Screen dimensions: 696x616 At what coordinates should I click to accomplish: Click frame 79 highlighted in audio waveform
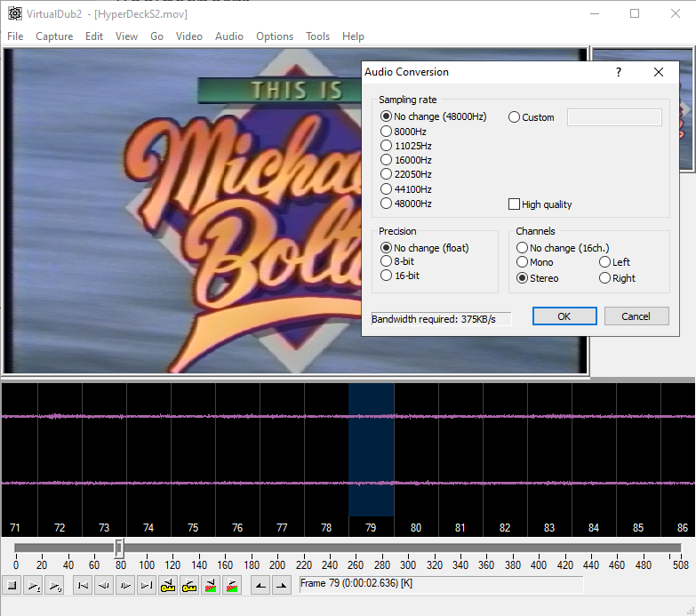371,450
